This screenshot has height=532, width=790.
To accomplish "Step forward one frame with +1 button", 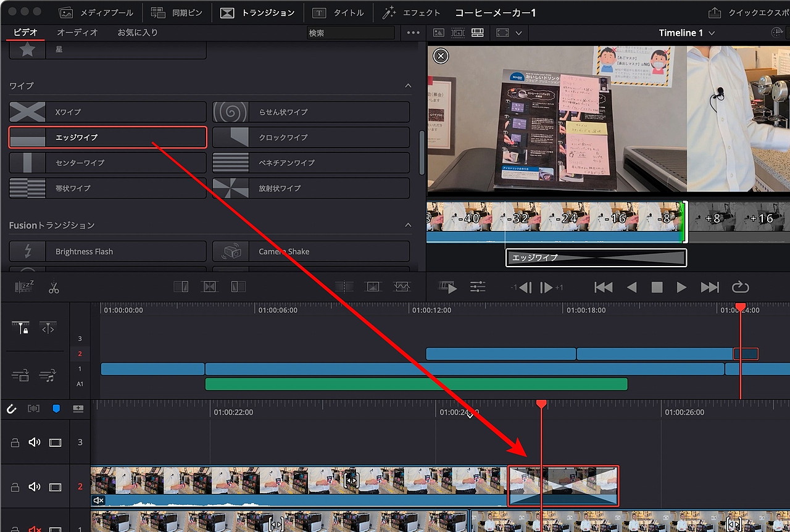I will [x=552, y=287].
